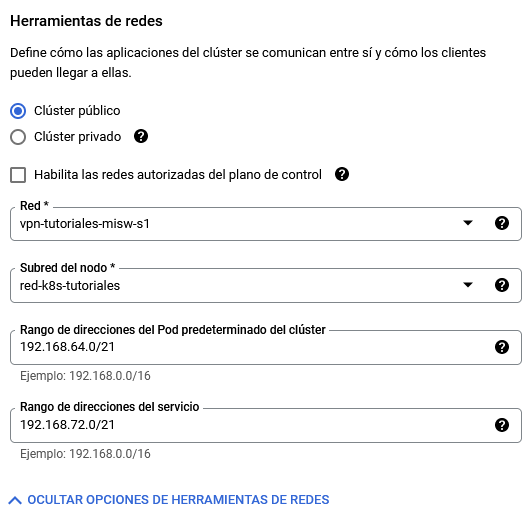529x515 pixels.
Task: Show help for Pod address range field
Action: click(x=502, y=347)
